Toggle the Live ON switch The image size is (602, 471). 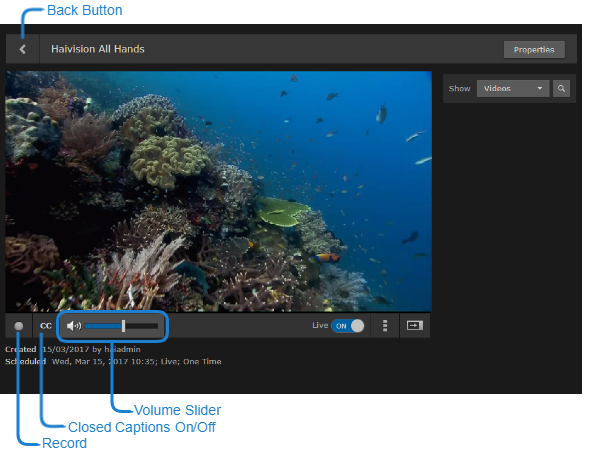[348, 326]
